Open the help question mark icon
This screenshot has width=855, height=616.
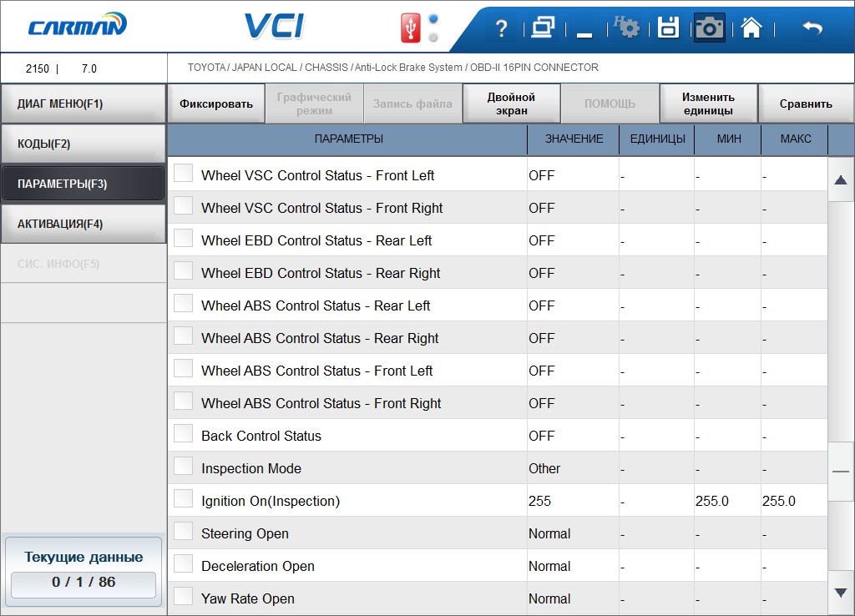(501, 28)
